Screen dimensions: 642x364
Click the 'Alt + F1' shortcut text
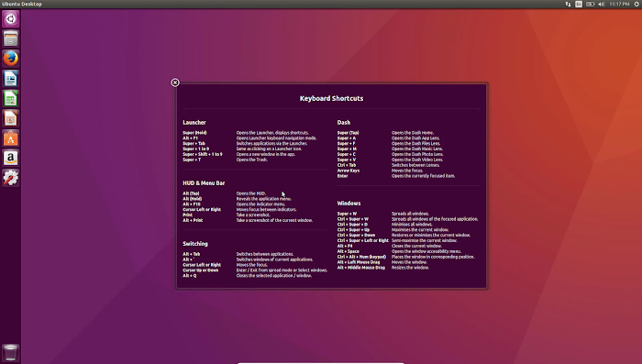(190, 138)
